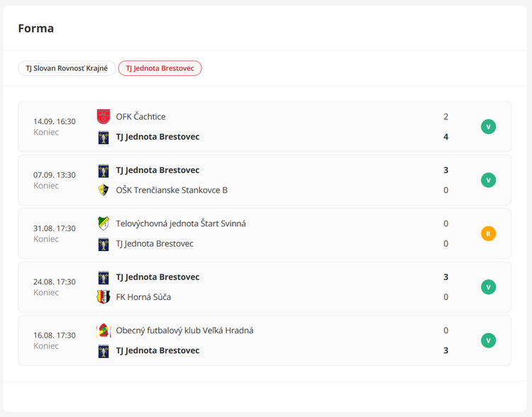This screenshot has width=532, height=417.
Task: Open OFK Čachtice team link
Action: [x=140, y=116]
